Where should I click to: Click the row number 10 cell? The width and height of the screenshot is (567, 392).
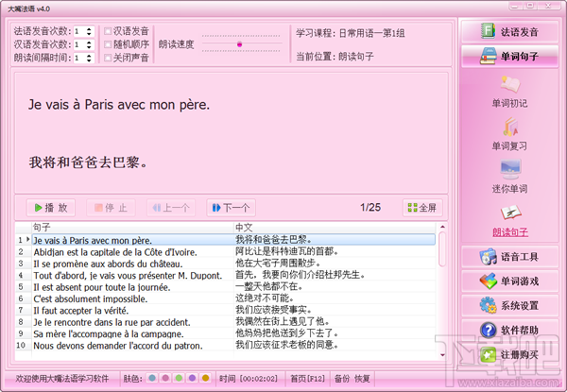click(23, 346)
